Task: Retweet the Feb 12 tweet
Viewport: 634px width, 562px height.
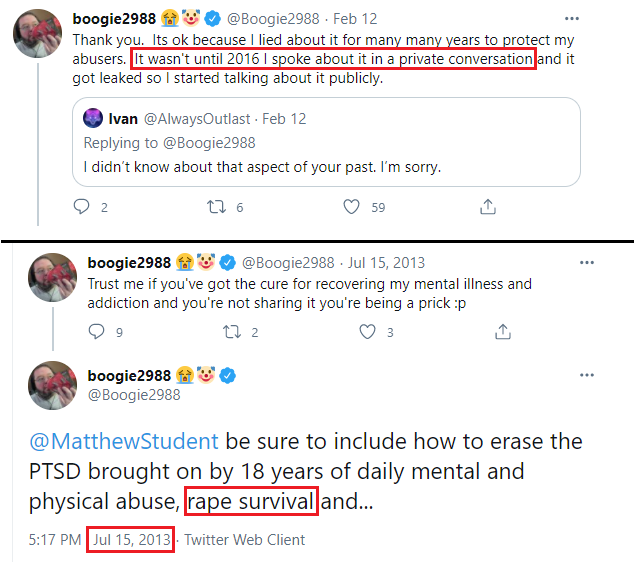Action: pos(215,207)
